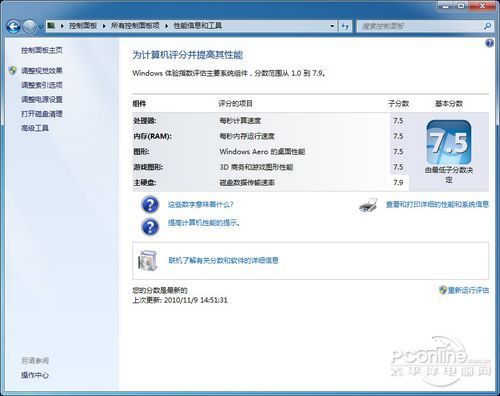500x396 pixels.
Task: Click the printer icon
Action: (368, 205)
